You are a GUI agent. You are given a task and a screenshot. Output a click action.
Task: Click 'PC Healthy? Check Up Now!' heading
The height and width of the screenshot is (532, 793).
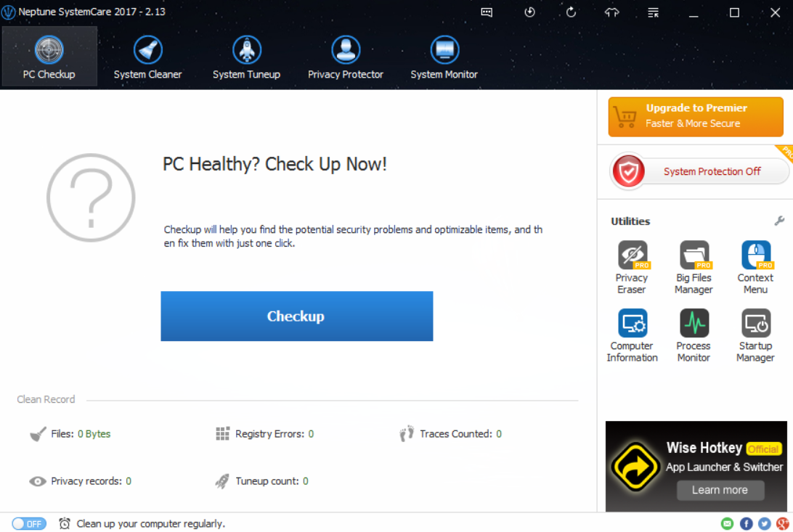(x=274, y=164)
